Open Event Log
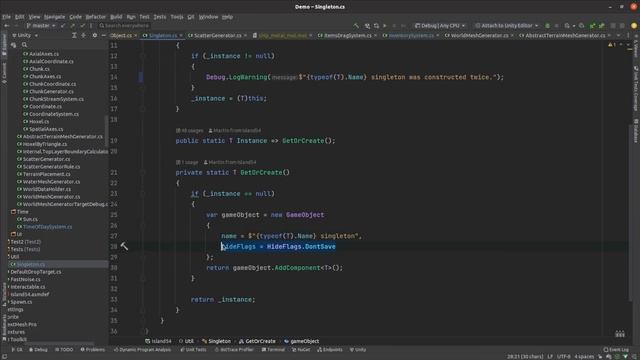640x360 pixels. (616, 350)
